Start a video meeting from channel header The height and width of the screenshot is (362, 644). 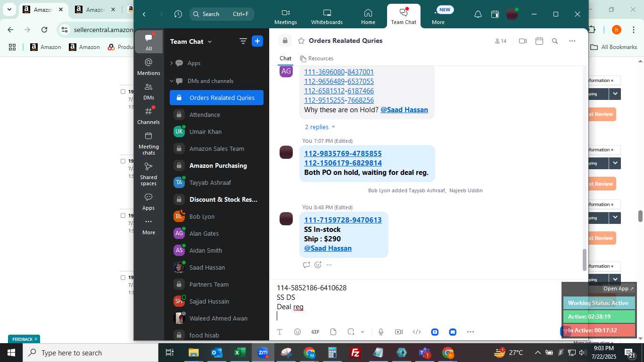coord(522,41)
